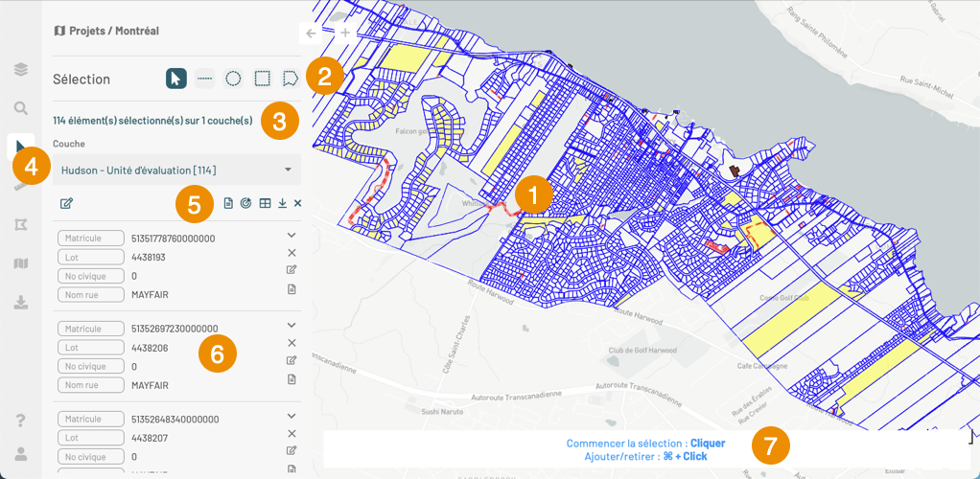Open the layers panel in sidebar
The width and height of the screenshot is (980, 479).
click(x=20, y=70)
